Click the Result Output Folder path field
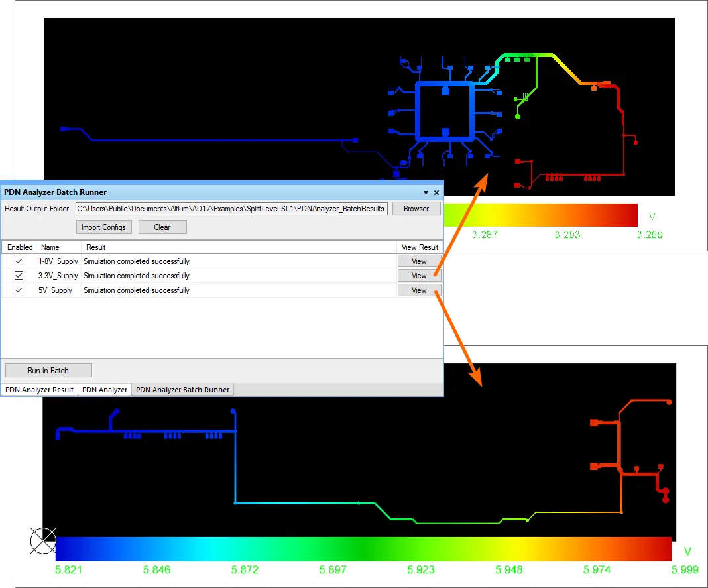 click(x=231, y=209)
